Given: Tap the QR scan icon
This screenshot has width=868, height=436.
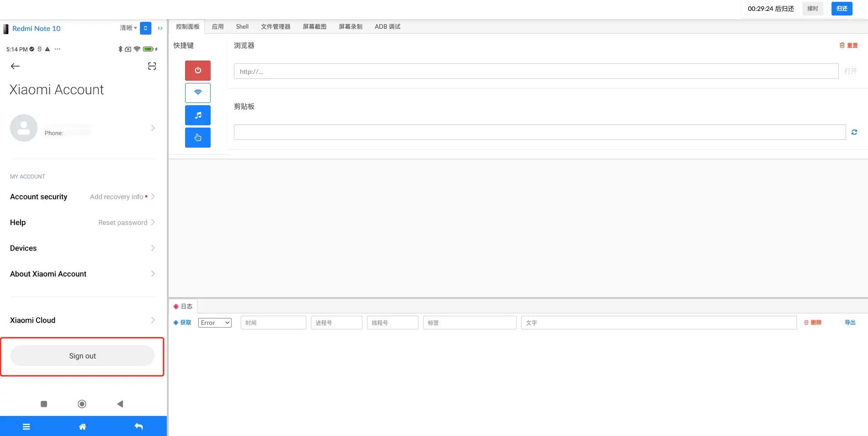Looking at the screenshot, I should pyautogui.click(x=152, y=67).
